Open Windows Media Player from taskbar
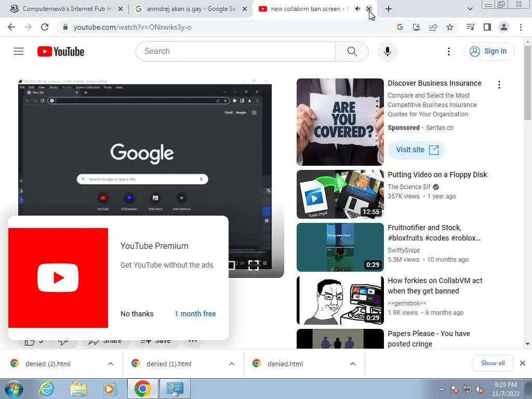The image size is (532, 399). pyautogui.click(x=110, y=389)
